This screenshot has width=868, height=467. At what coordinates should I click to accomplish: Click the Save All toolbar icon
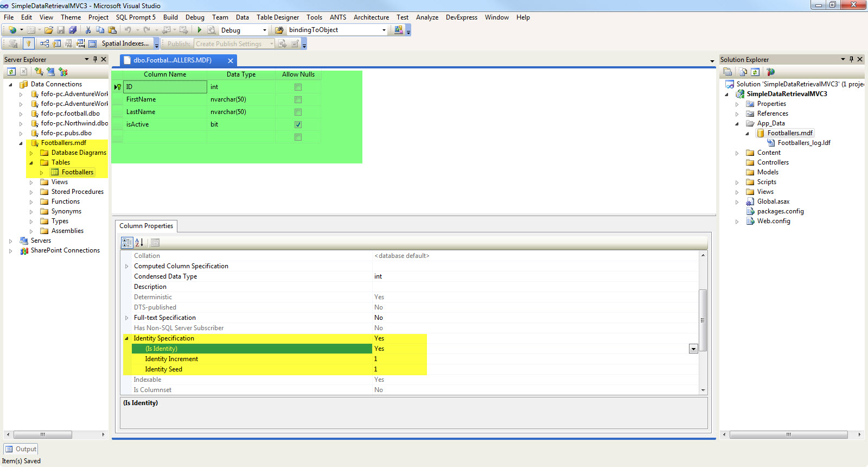pyautogui.click(x=73, y=30)
